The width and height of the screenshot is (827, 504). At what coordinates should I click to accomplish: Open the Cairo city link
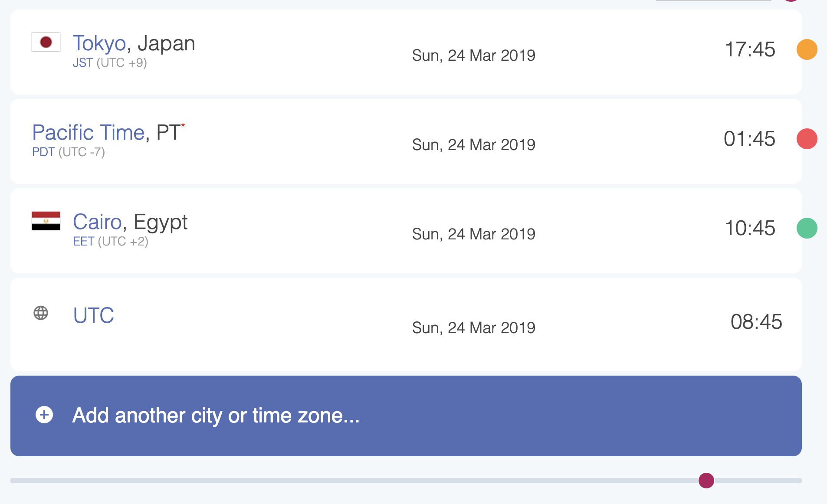point(97,222)
